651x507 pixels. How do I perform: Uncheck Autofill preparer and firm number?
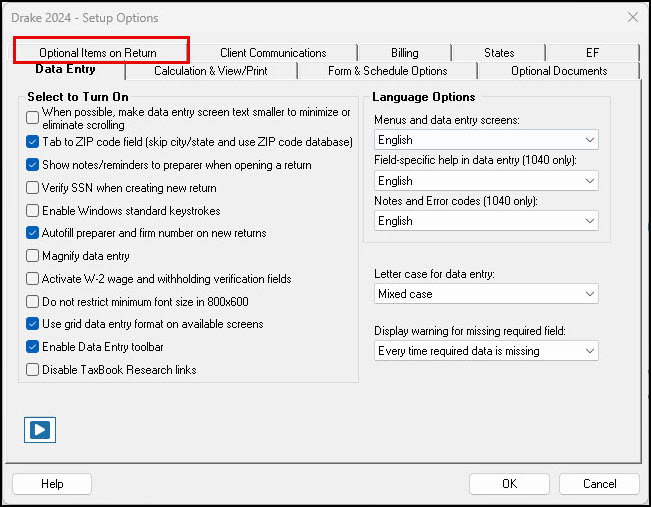32,233
